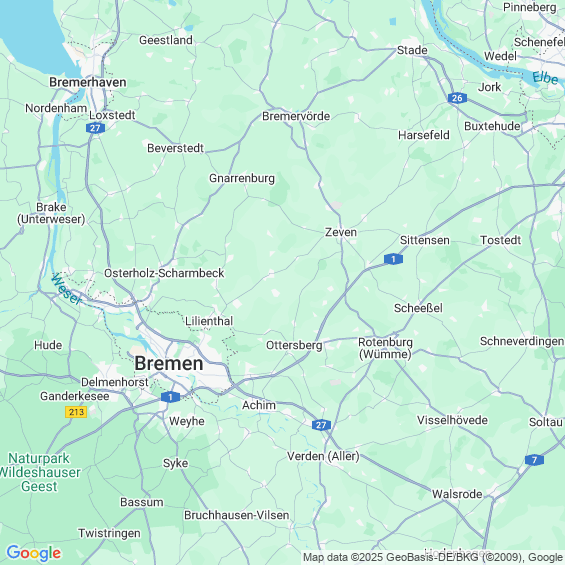565x565 pixels.
Task: Select the Bremerhaven city label
Action: 88,82
